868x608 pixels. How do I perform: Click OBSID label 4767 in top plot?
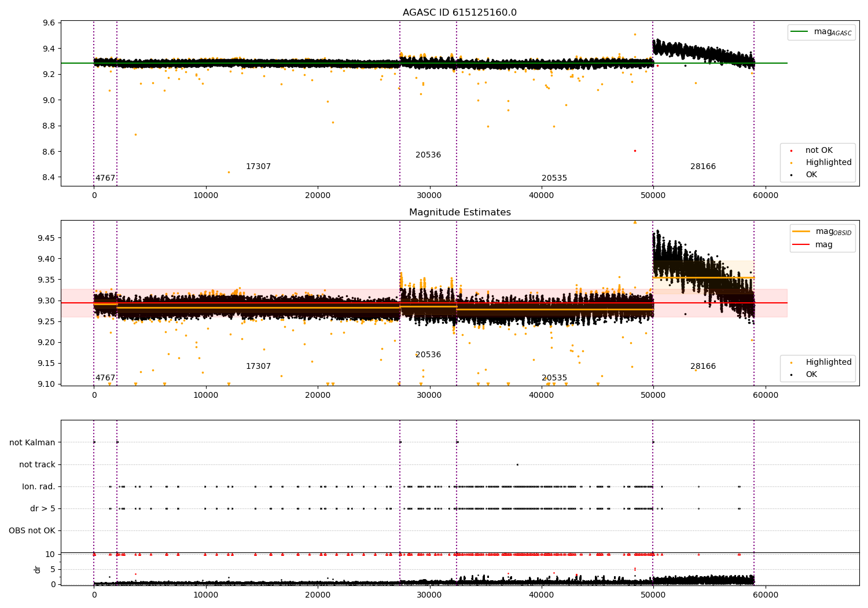105,178
